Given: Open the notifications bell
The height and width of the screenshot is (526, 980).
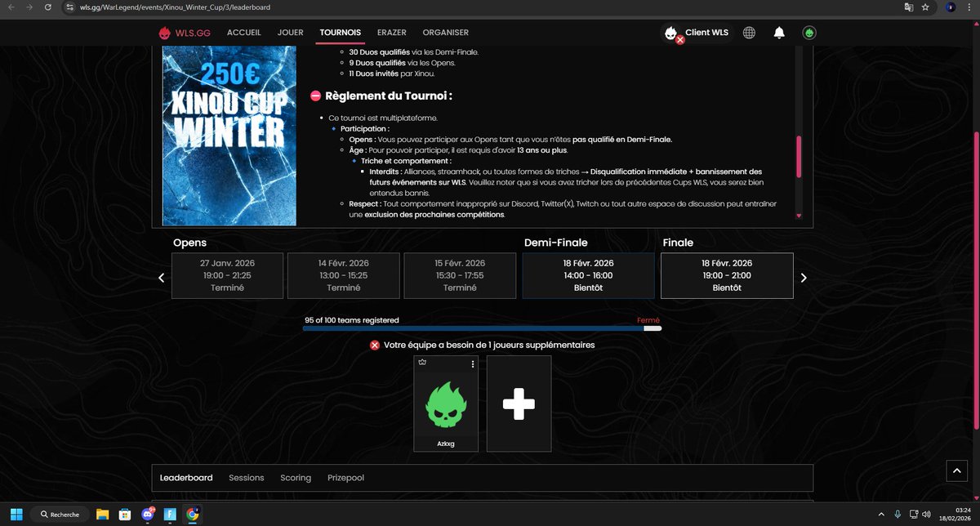Looking at the screenshot, I should 779,33.
